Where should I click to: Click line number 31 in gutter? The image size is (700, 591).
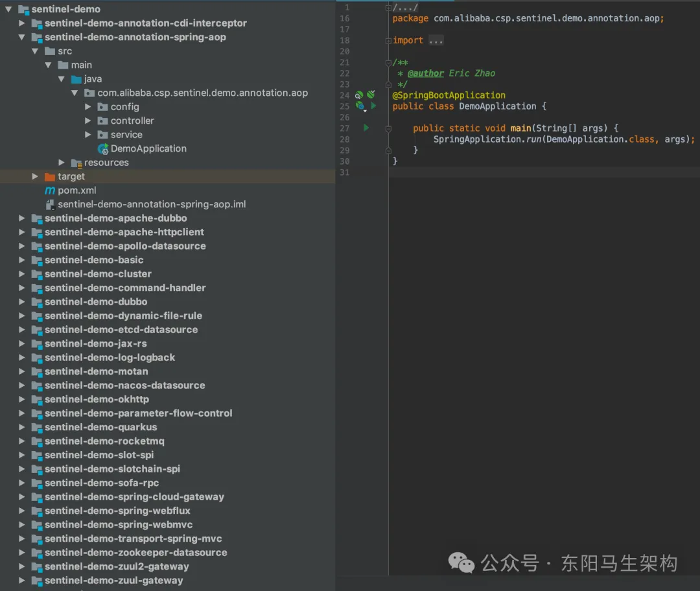345,172
